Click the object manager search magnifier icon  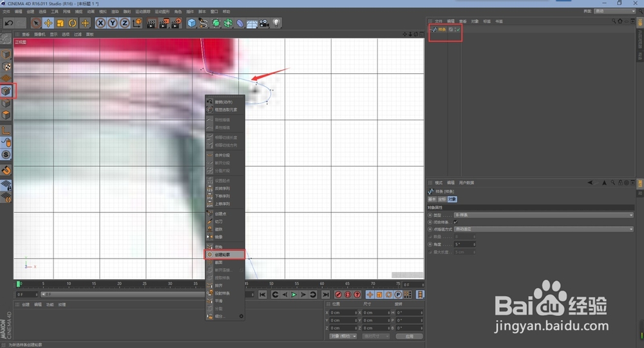[x=614, y=21]
